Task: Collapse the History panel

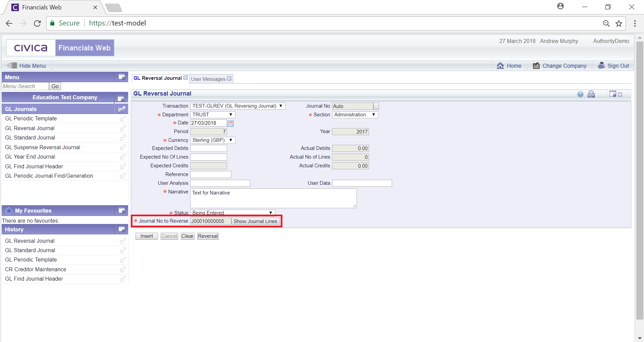Action: click(121, 229)
